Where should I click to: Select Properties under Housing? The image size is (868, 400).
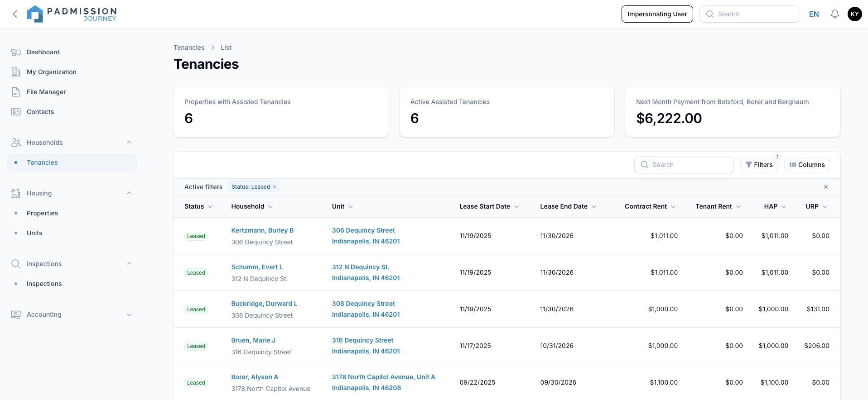[42, 213]
